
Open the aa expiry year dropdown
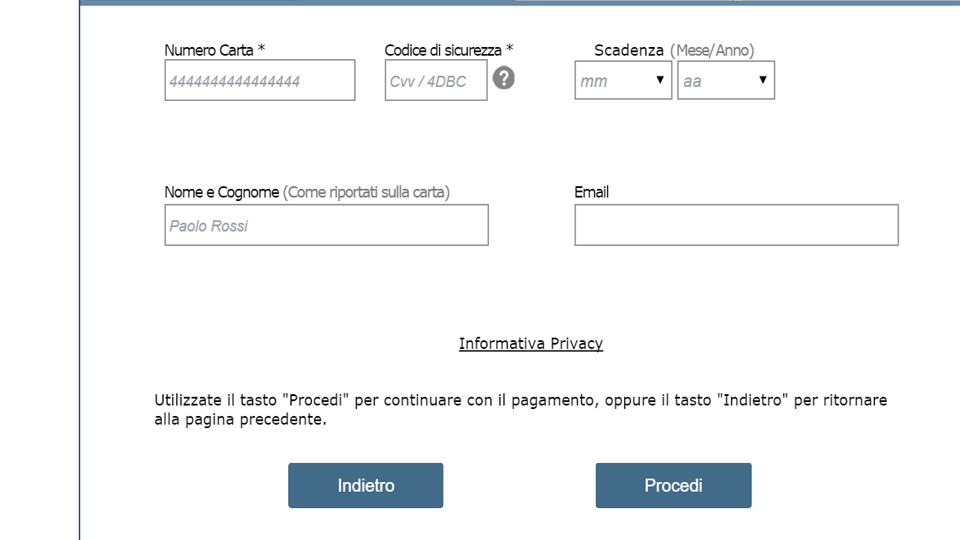pos(726,80)
